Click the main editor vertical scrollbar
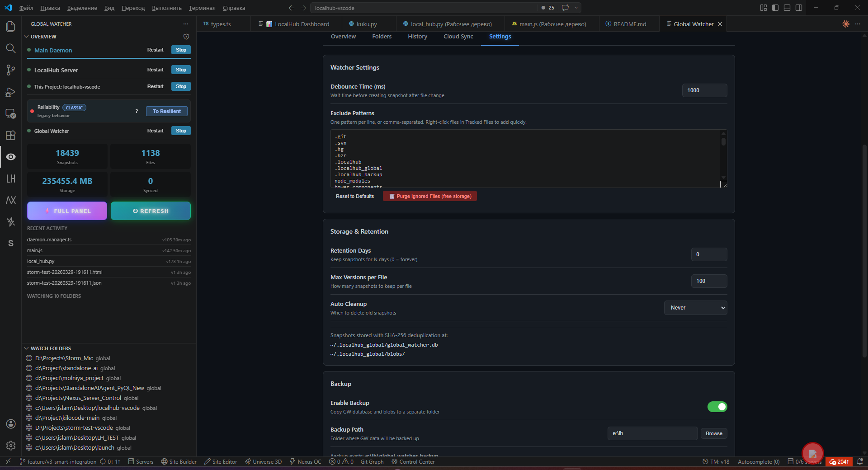 (864, 251)
